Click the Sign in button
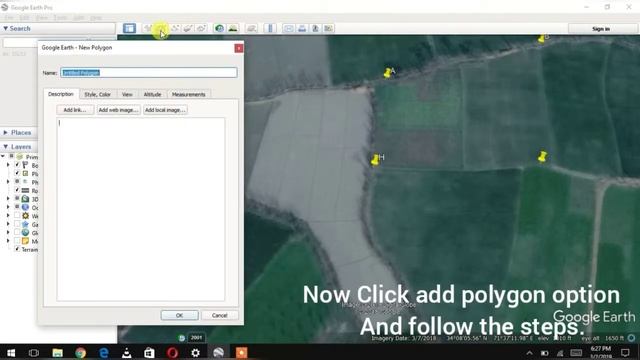640x360 pixels. point(601,29)
